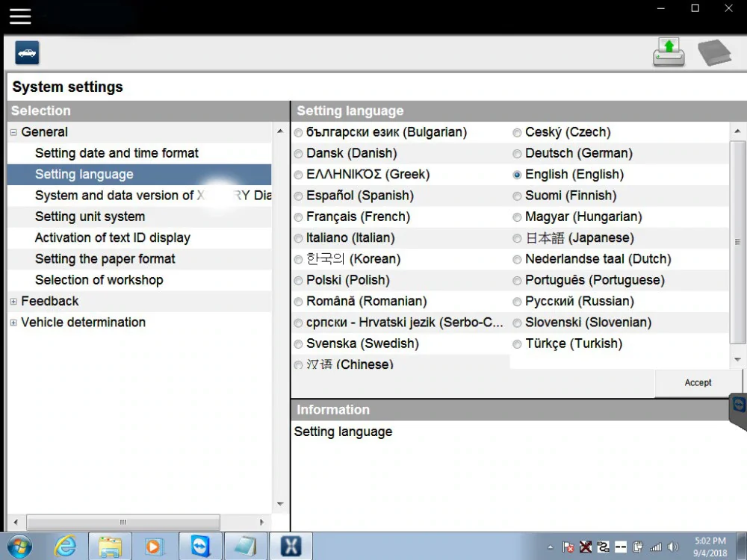This screenshot has height=560, width=747.
Task: Open File Explorer from the taskbar
Action: tap(110, 547)
